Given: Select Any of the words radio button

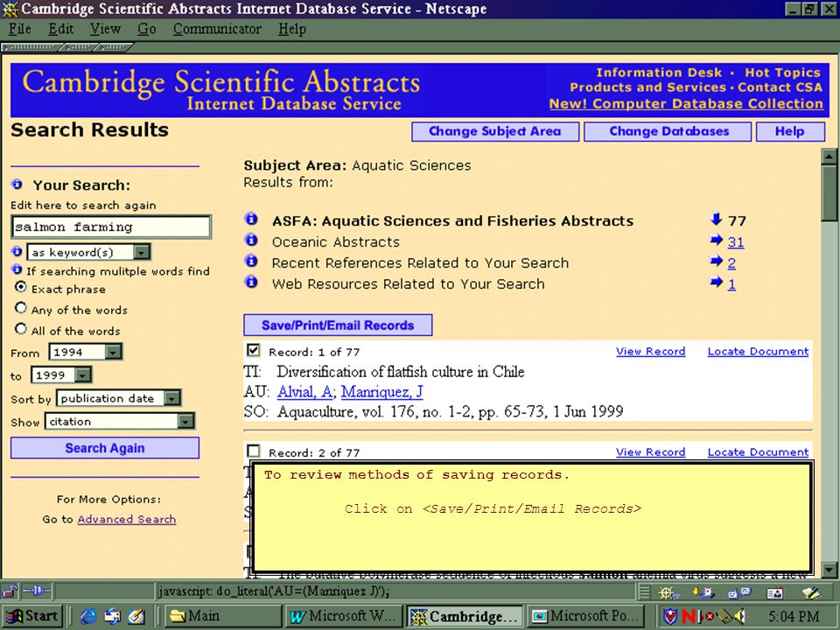Looking at the screenshot, I should pyautogui.click(x=21, y=308).
